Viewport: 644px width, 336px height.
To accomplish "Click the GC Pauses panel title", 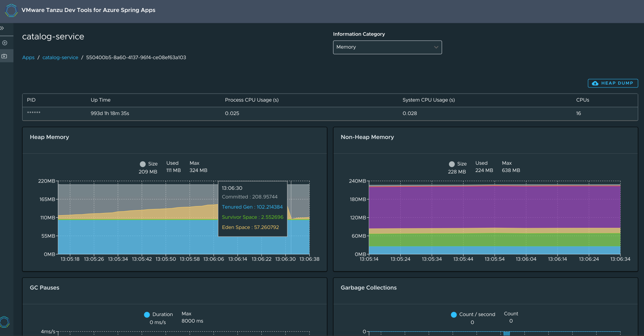I will pyautogui.click(x=44, y=287).
